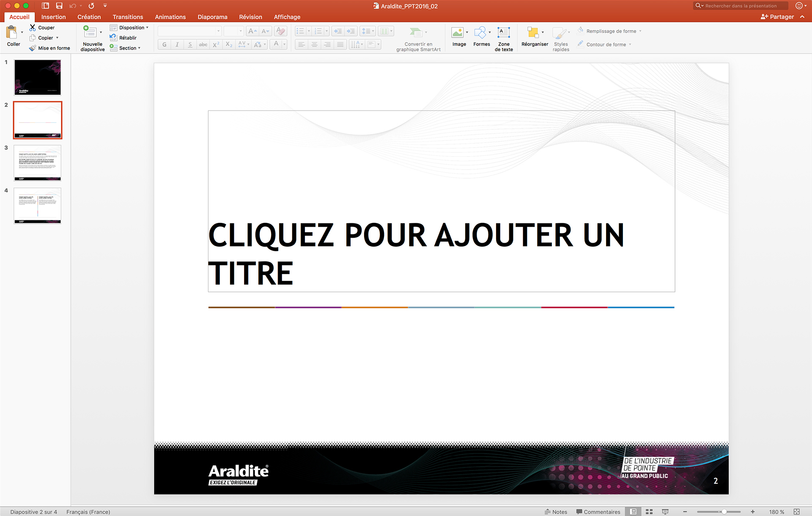Click the zoom slider handle
This screenshot has width=812, height=516.
coord(724,512)
